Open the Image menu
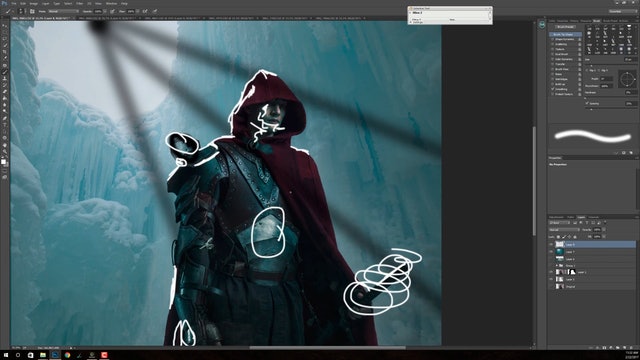 [33, 3]
